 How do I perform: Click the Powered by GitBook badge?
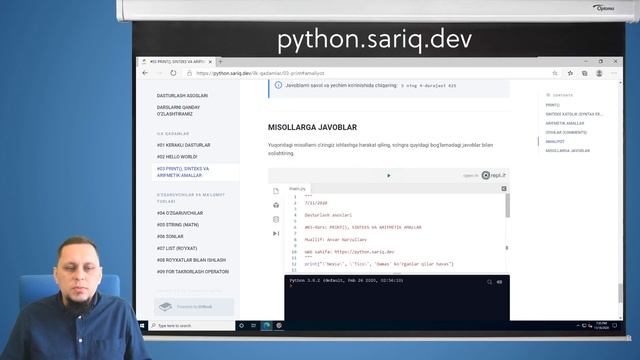(x=194, y=307)
